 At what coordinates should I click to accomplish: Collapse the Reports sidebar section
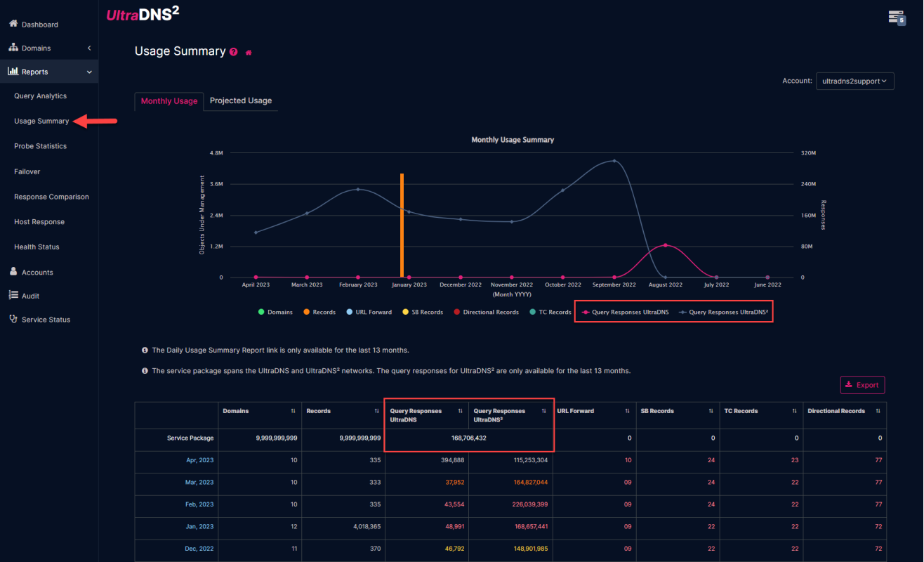(89, 71)
